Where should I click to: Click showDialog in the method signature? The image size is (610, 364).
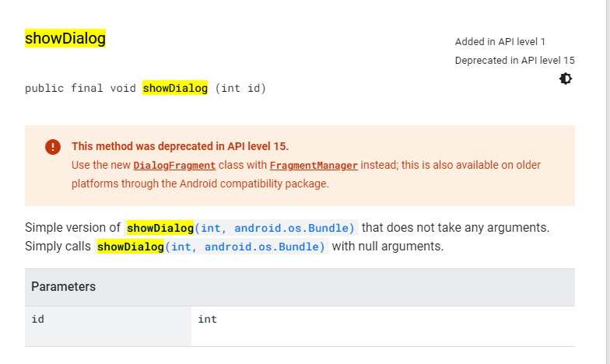click(x=175, y=89)
